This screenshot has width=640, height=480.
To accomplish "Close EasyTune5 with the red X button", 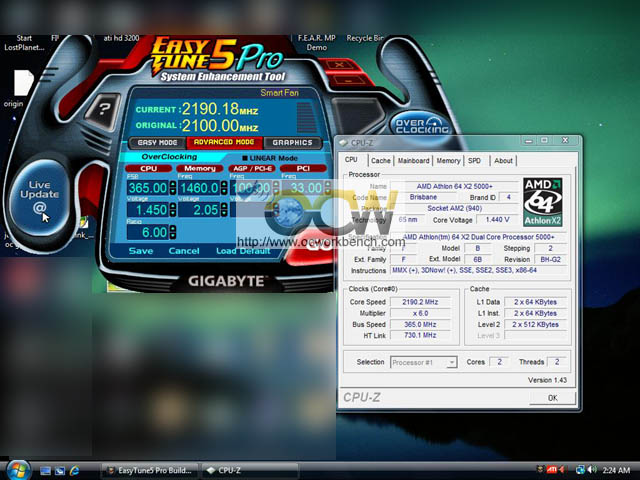I will tap(339, 64).
